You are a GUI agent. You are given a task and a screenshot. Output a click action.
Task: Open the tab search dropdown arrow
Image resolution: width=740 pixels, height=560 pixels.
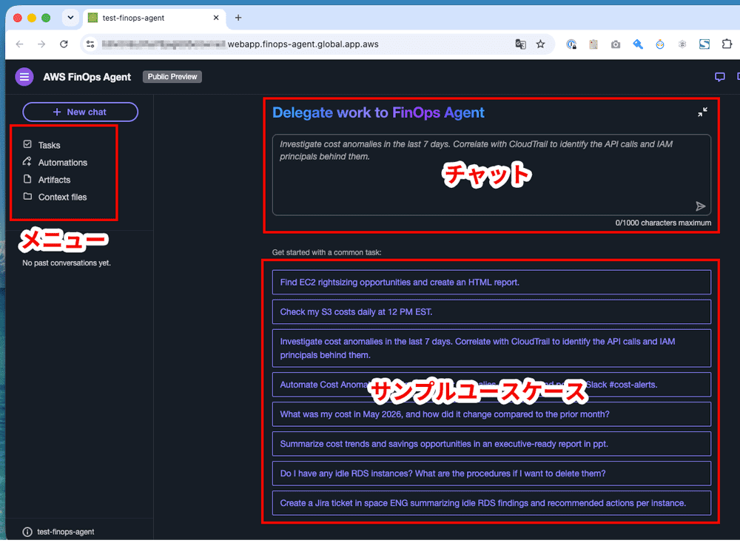[x=70, y=18]
